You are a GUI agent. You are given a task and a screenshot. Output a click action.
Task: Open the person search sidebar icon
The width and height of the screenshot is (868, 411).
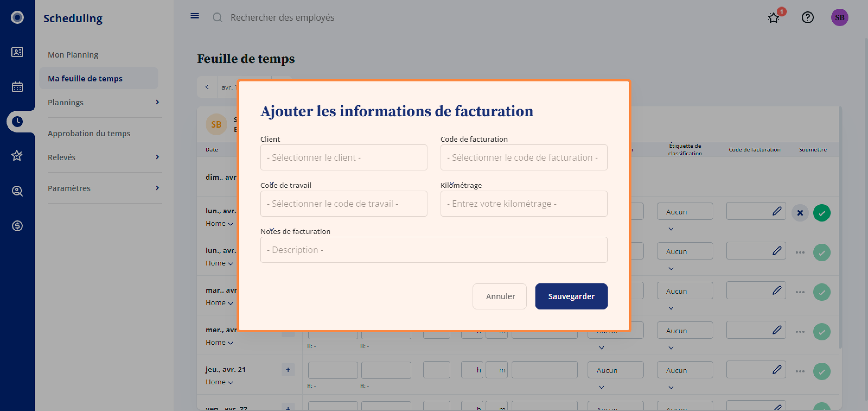pyautogui.click(x=17, y=191)
